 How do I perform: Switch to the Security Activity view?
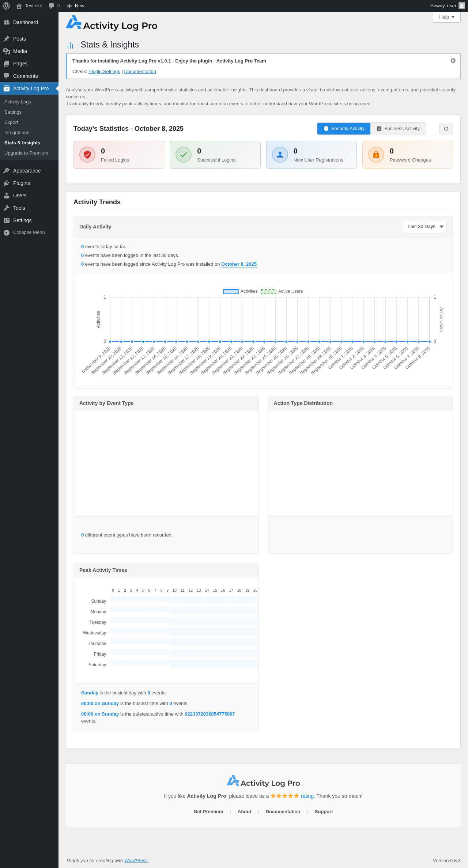[344, 129]
